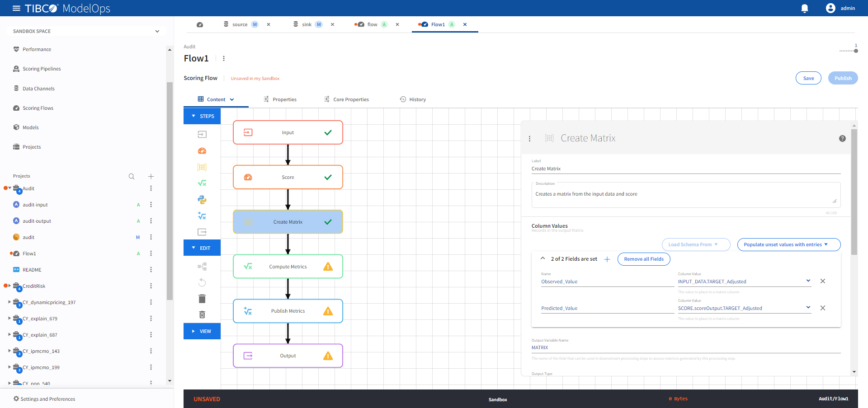The image size is (868, 408).
Task: Open the dashboard home tab
Action: (200, 24)
